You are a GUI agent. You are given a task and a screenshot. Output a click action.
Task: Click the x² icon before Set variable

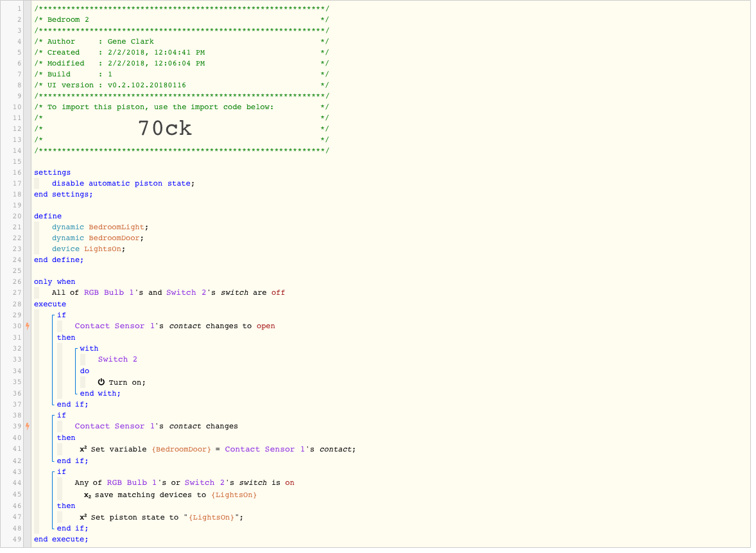pyautogui.click(x=83, y=449)
